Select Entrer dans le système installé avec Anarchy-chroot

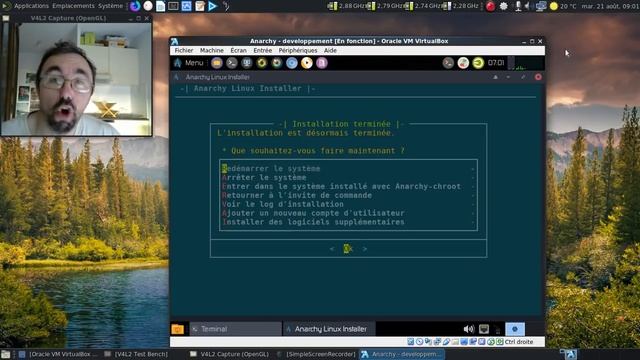point(348,187)
